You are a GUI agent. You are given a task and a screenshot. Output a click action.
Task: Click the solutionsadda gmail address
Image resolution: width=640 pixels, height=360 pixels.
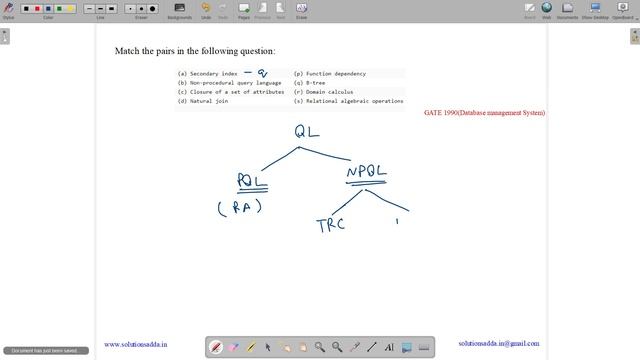click(x=499, y=344)
